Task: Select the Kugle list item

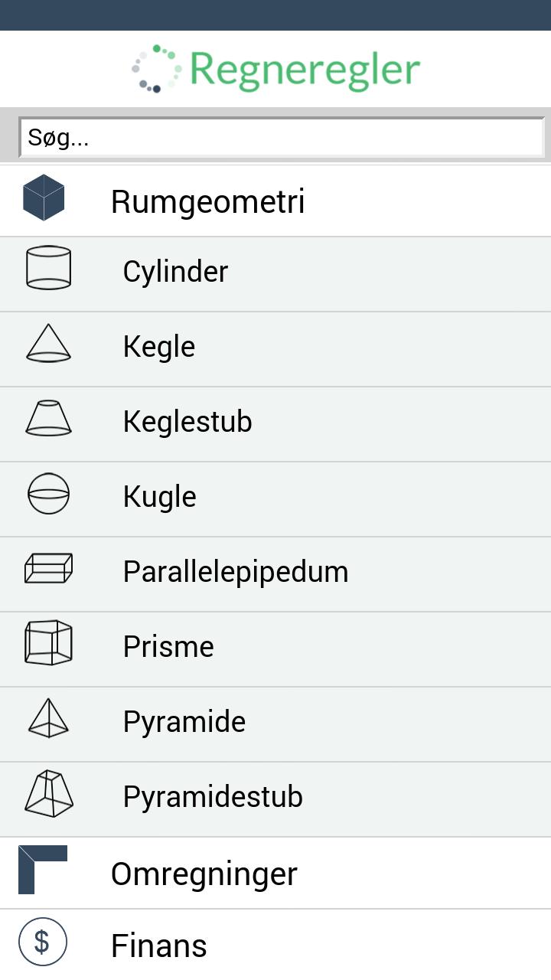Action: coord(160,497)
